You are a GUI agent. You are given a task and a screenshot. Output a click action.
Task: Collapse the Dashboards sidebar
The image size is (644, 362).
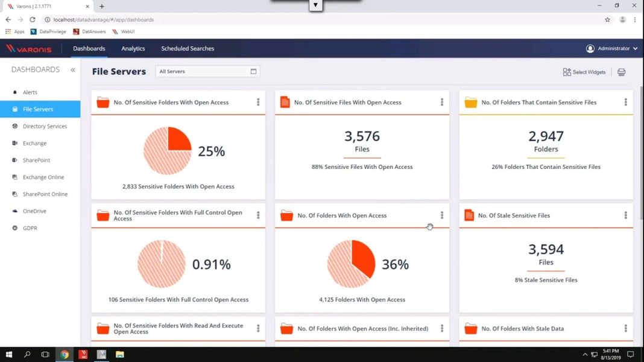pos(73,69)
